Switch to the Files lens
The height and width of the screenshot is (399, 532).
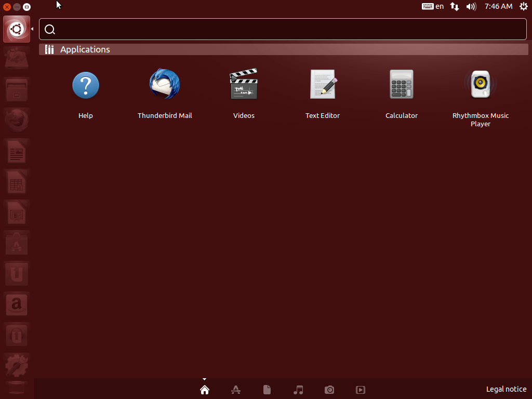click(x=267, y=390)
